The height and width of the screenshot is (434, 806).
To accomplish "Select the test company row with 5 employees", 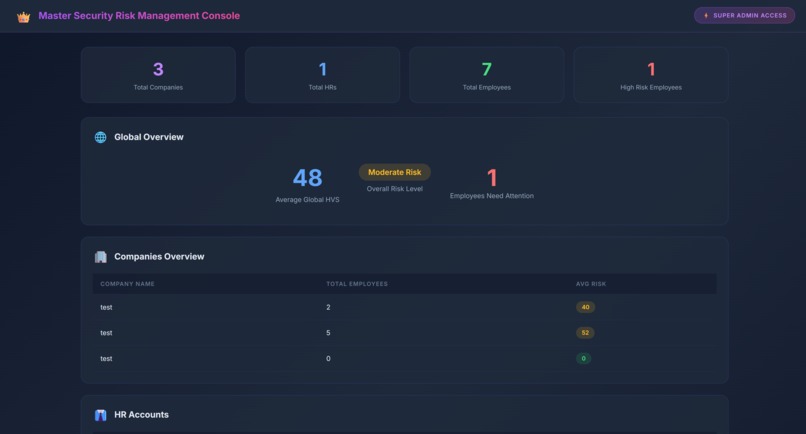I will tap(405, 333).
